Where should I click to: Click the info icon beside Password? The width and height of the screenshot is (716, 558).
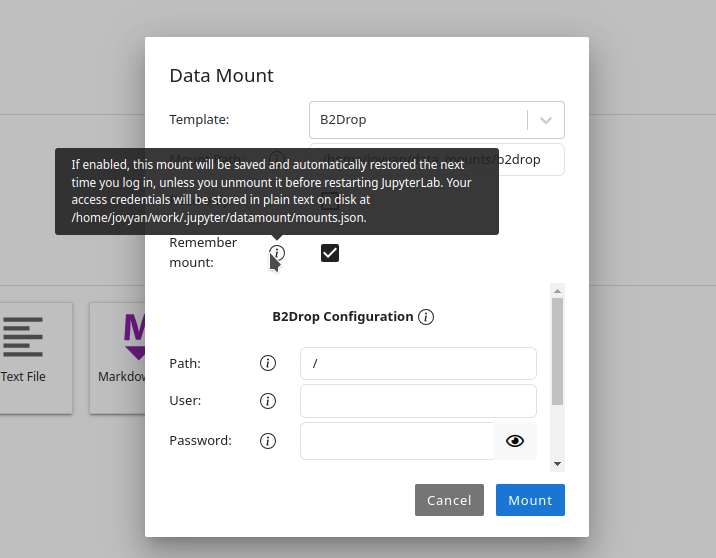(268, 441)
